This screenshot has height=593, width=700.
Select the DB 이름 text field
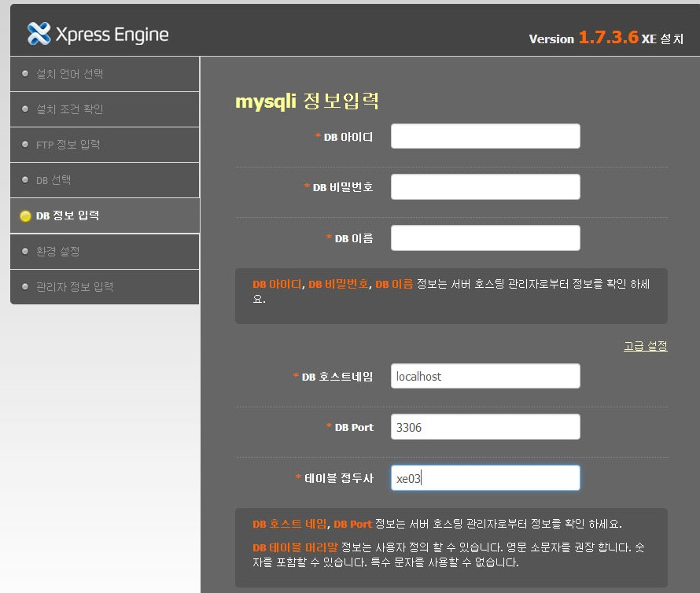[x=485, y=238]
